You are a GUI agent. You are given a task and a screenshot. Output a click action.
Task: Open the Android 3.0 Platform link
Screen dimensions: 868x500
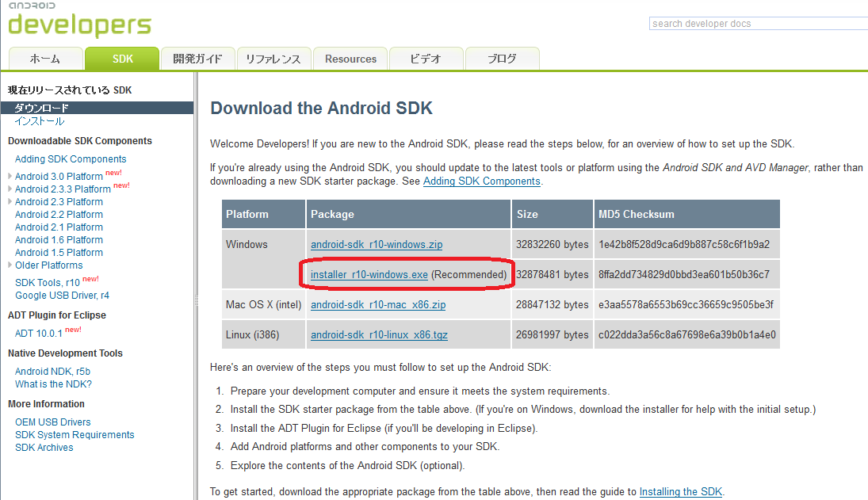(59, 177)
